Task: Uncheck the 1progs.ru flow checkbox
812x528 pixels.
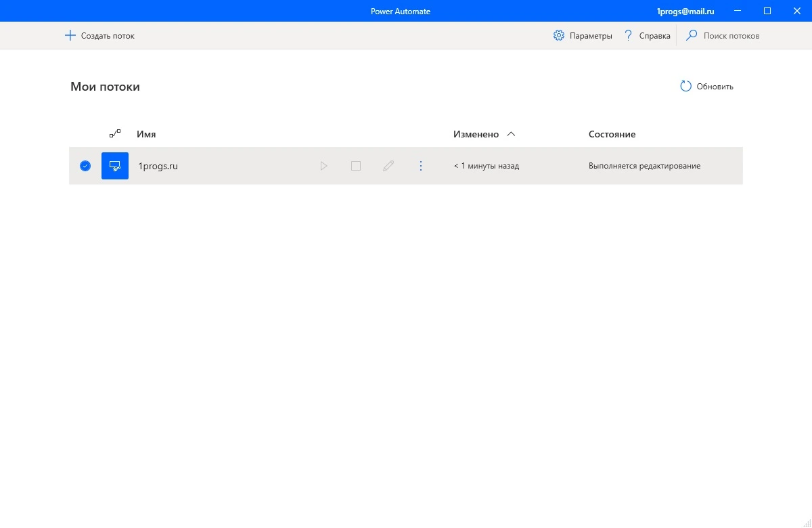Action: 85,166
